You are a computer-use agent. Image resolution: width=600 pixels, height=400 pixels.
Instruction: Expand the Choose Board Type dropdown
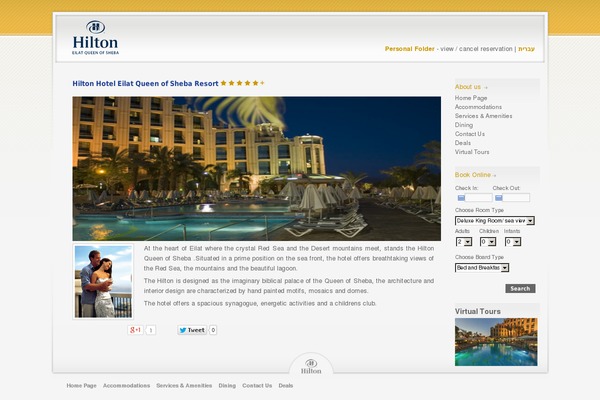point(482,268)
